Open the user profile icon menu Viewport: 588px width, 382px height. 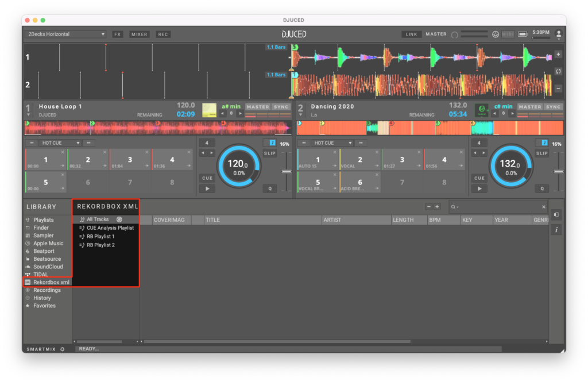pos(559,34)
